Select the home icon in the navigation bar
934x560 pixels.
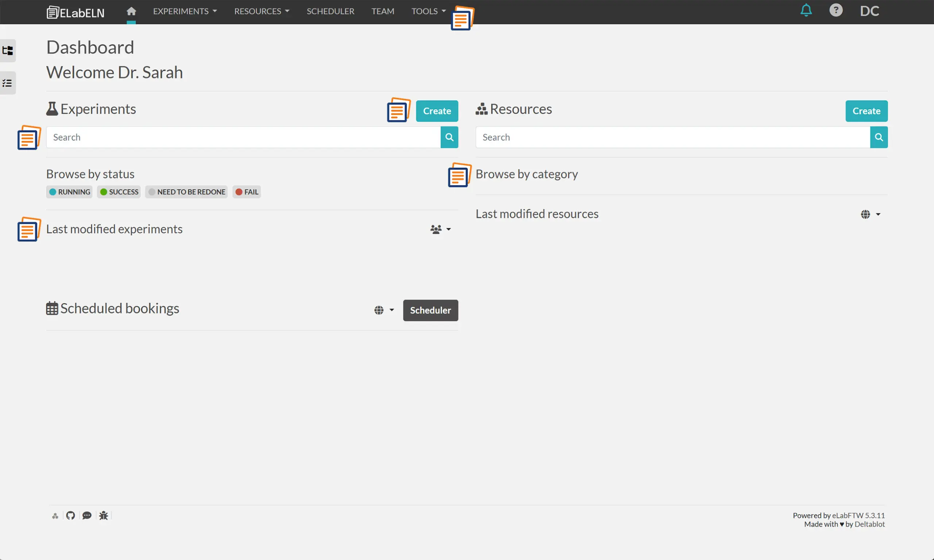point(131,11)
